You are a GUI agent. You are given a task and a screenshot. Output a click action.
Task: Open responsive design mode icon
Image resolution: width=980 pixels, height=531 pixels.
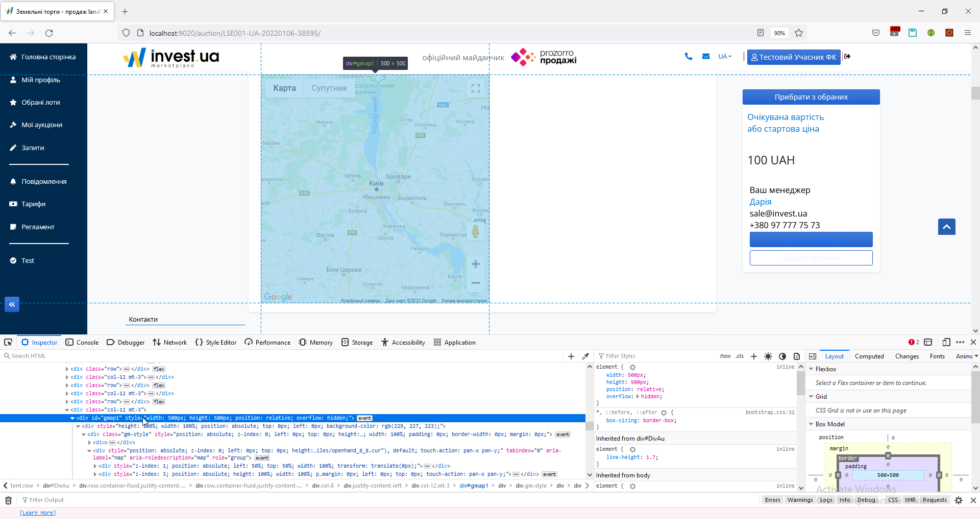pos(946,342)
